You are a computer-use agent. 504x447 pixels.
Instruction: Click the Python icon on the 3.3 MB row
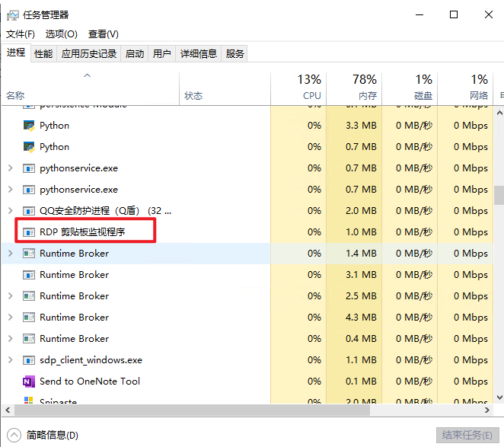click(x=29, y=126)
